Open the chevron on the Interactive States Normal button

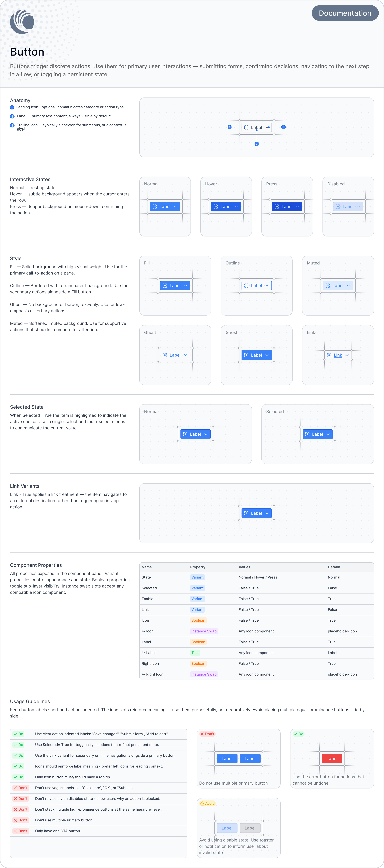(x=176, y=207)
